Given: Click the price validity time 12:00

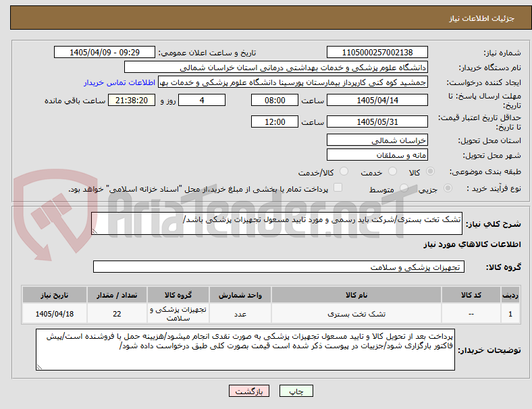Looking at the screenshot, I should [x=275, y=121].
